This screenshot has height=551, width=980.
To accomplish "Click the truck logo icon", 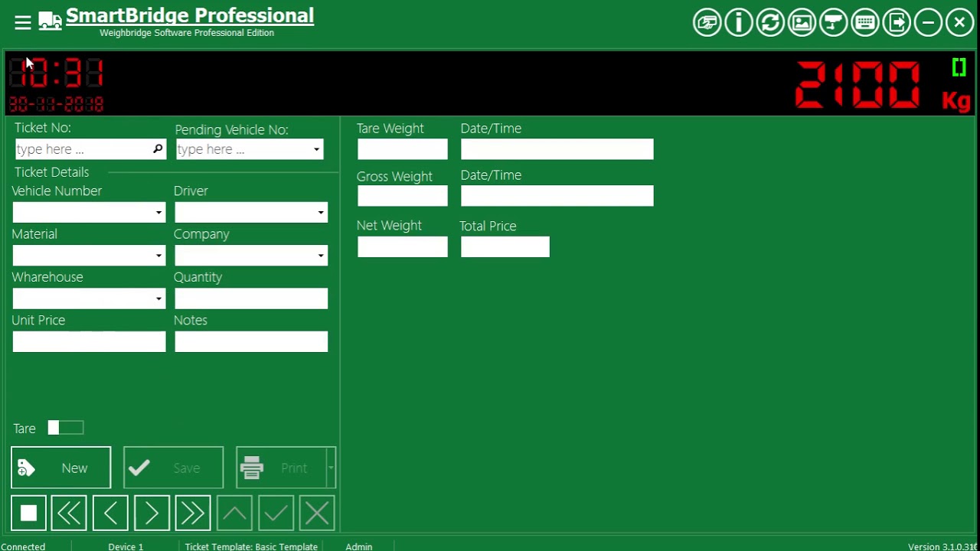I will [x=50, y=21].
